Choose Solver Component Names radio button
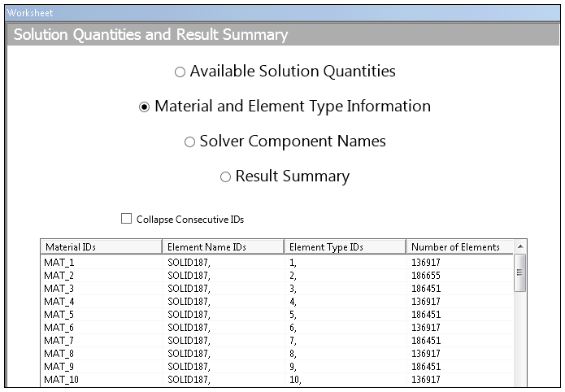The image size is (565, 392). pyautogui.click(x=189, y=142)
